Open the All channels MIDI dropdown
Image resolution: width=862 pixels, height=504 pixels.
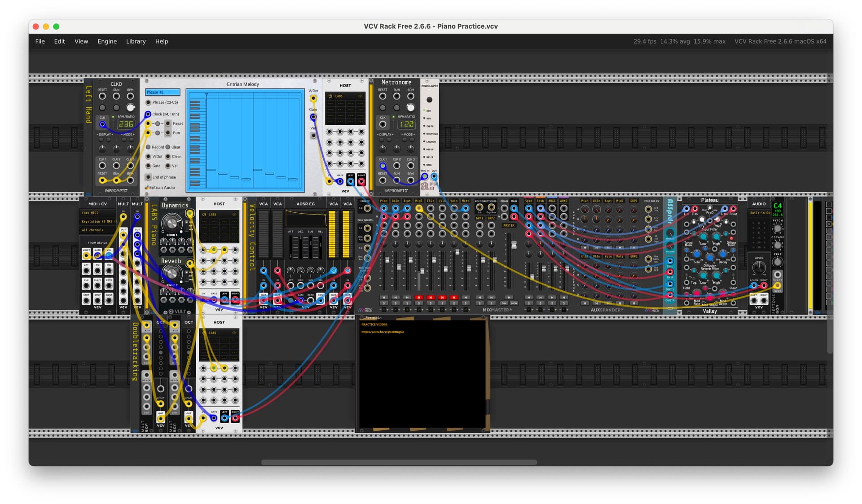pyautogui.click(x=97, y=230)
